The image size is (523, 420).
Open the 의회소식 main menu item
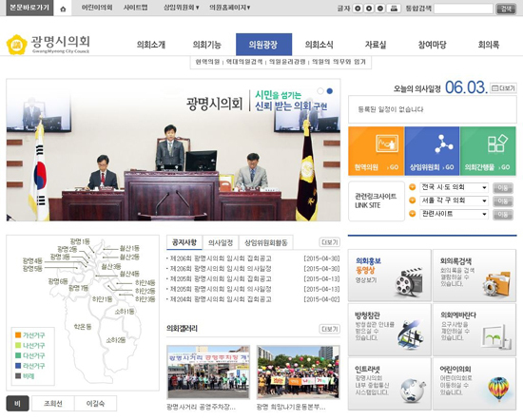pos(319,45)
